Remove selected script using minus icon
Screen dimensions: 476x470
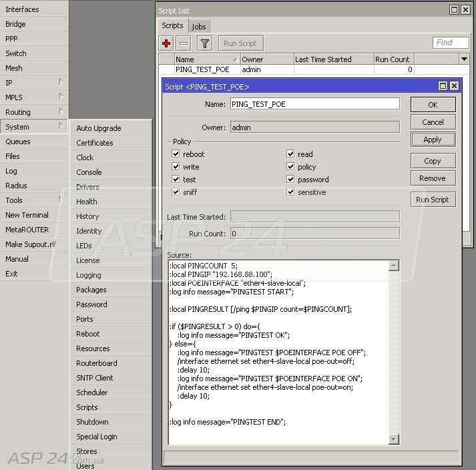click(x=184, y=43)
